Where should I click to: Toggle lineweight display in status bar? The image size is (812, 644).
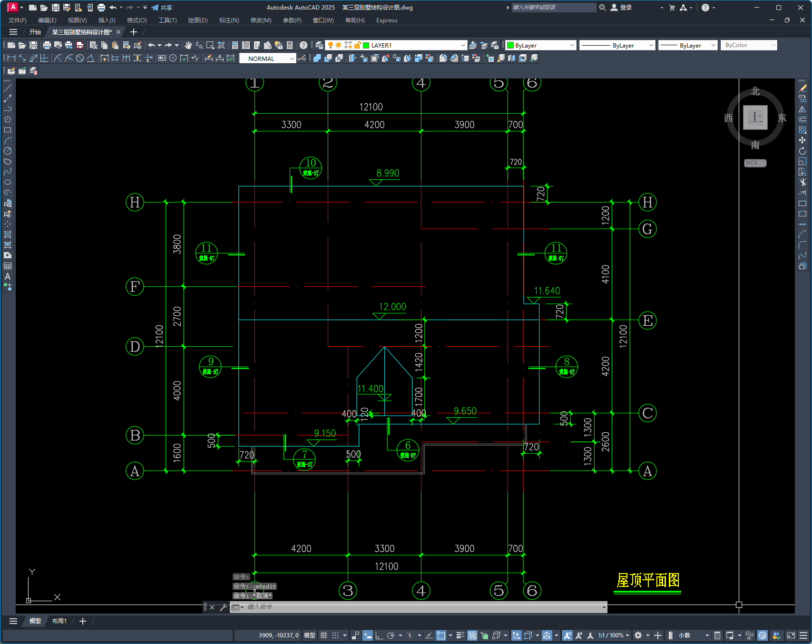460,635
